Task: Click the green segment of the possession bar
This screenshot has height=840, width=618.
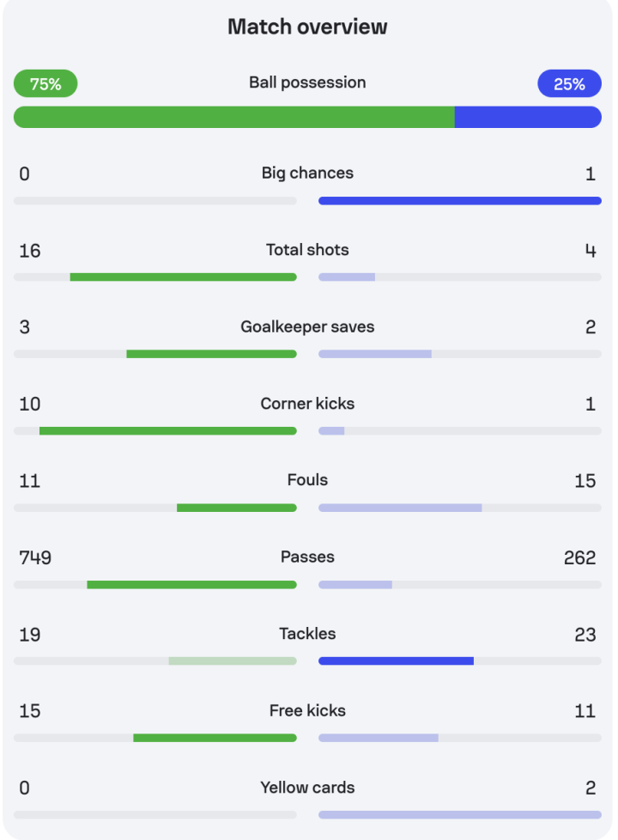Action: click(233, 117)
